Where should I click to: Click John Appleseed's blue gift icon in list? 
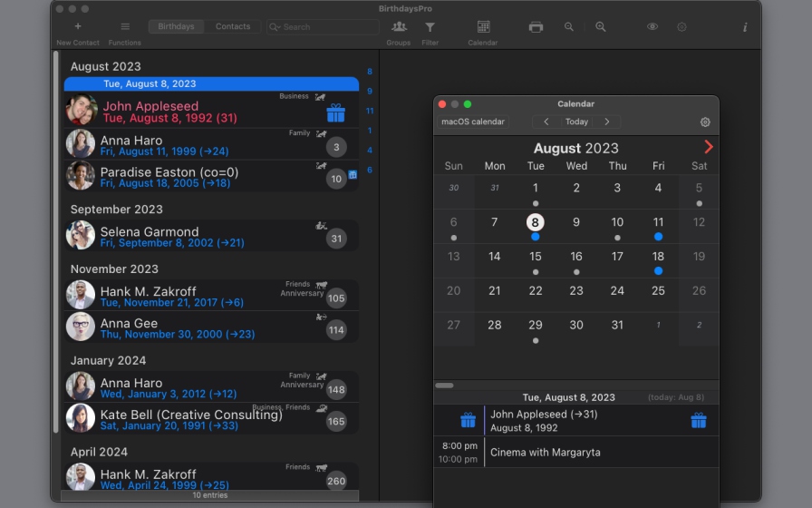click(x=335, y=112)
